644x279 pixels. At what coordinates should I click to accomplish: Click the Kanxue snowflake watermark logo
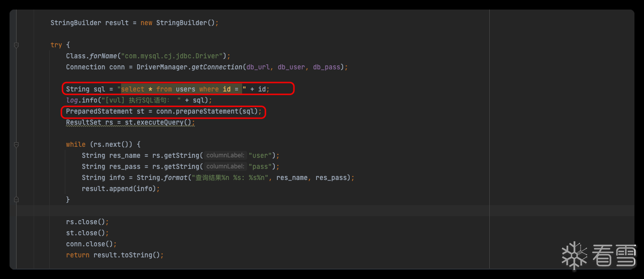click(574, 256)
